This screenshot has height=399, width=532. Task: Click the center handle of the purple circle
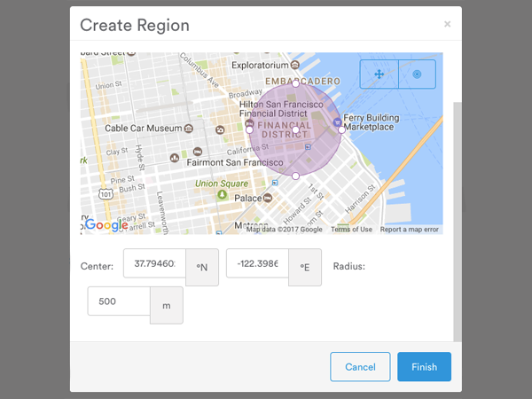coord(295,129)
